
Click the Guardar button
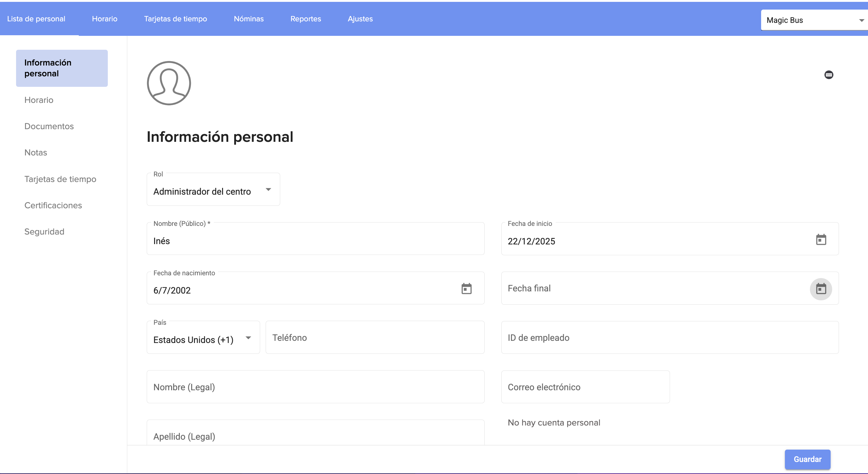pos(807,459)
